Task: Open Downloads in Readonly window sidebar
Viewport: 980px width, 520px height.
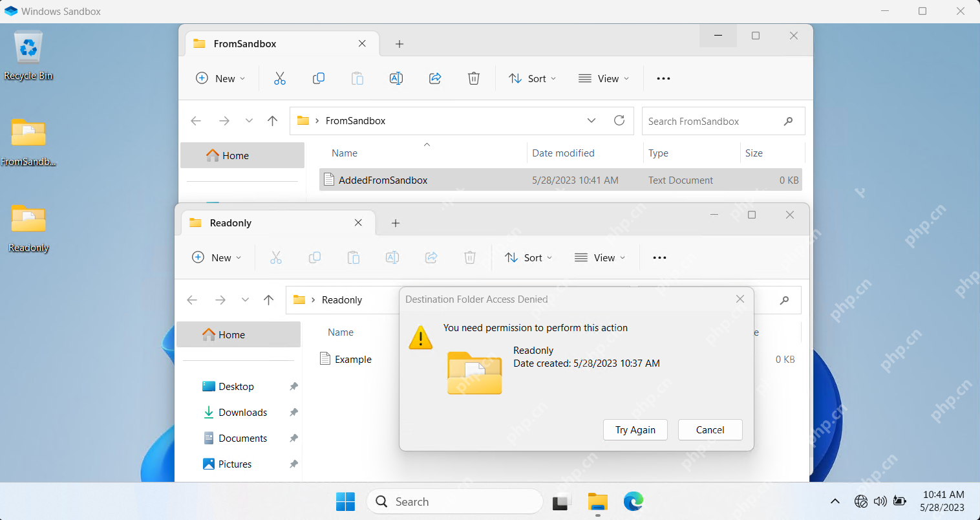Action: tap(242, 412)
